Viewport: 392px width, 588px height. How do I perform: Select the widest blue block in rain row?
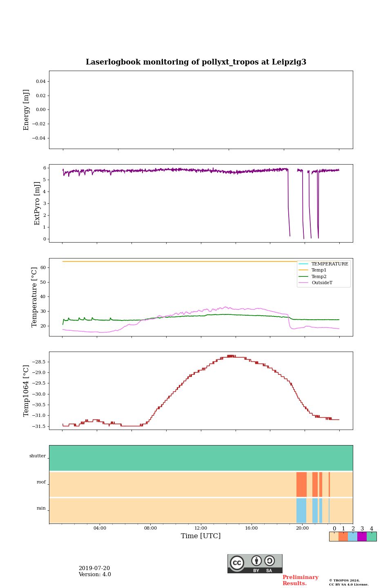coord(301,510)
